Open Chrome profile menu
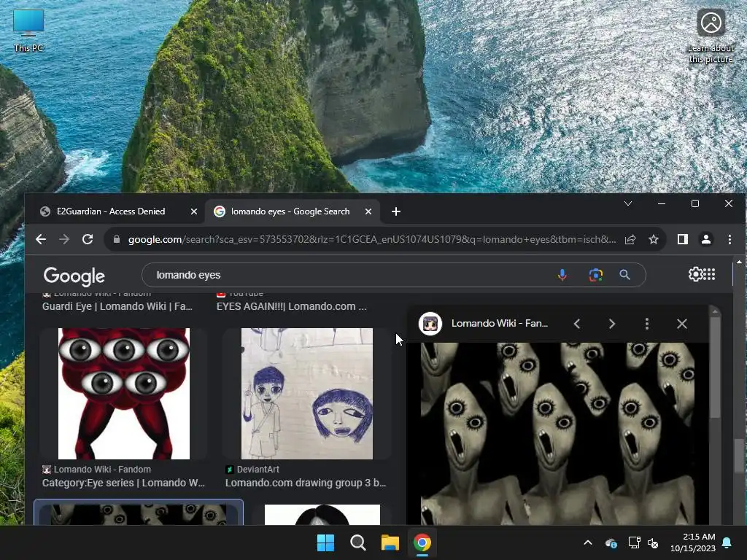The width and height of the screenshot is (747, 560). (706, 239)
